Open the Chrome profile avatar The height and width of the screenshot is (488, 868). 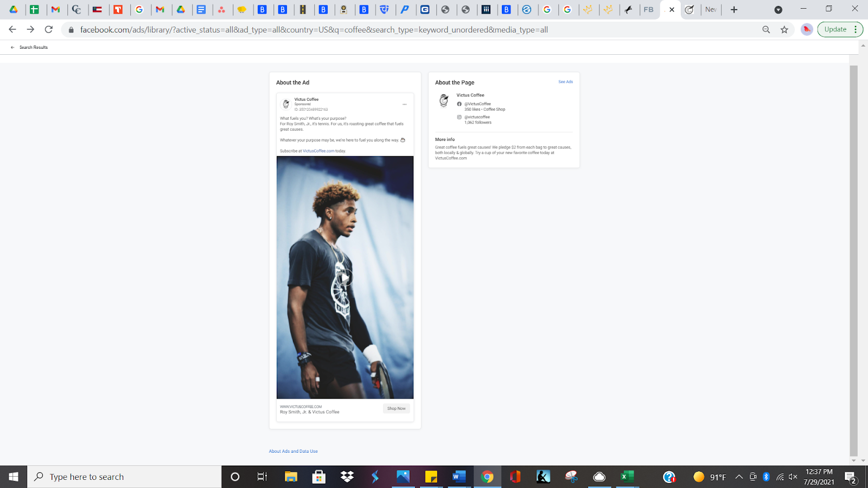[807, 30]
